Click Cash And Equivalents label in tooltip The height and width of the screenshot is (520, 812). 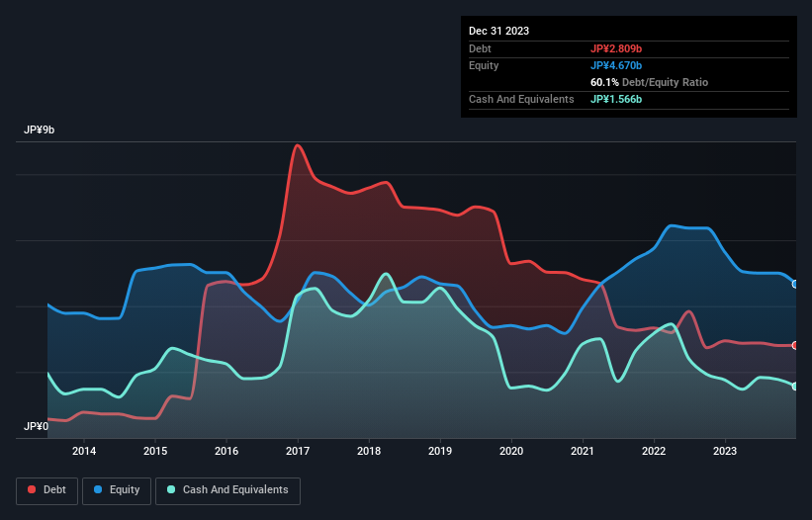point(521,99)
